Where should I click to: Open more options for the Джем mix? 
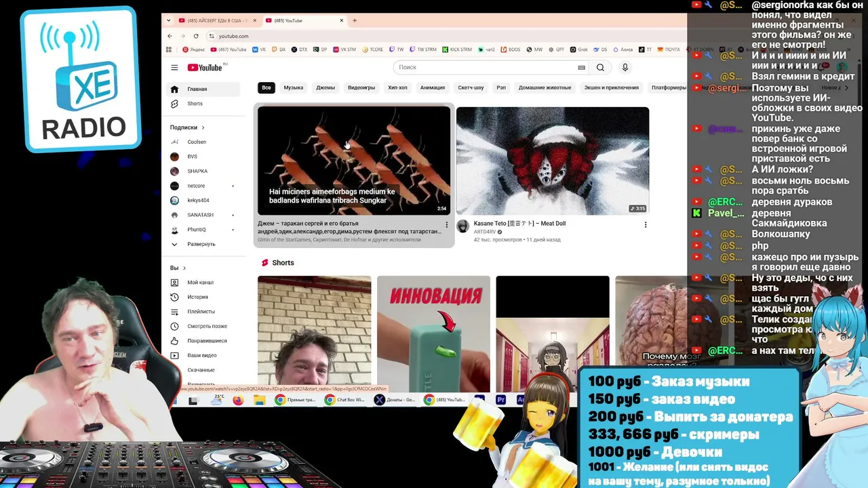[x=446, y=224]
